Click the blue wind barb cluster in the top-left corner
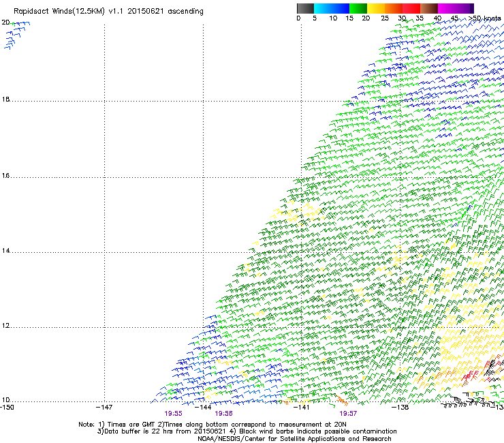 (x=17, y=35)
